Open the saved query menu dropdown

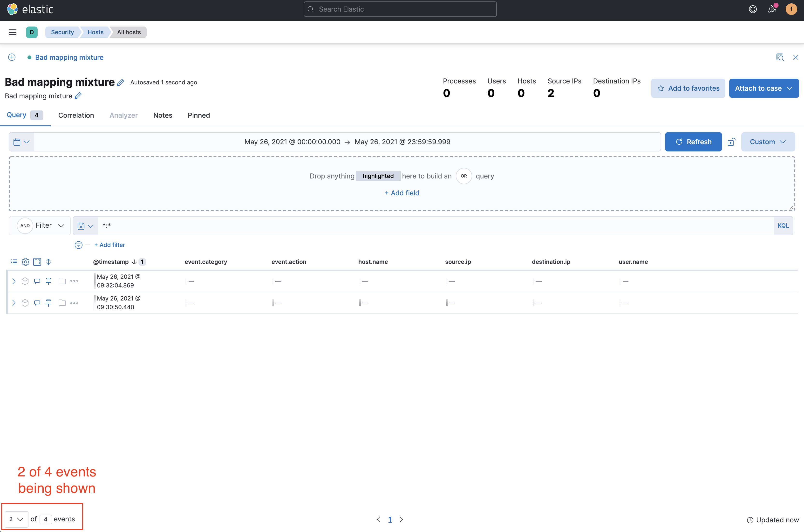point(86,226)
